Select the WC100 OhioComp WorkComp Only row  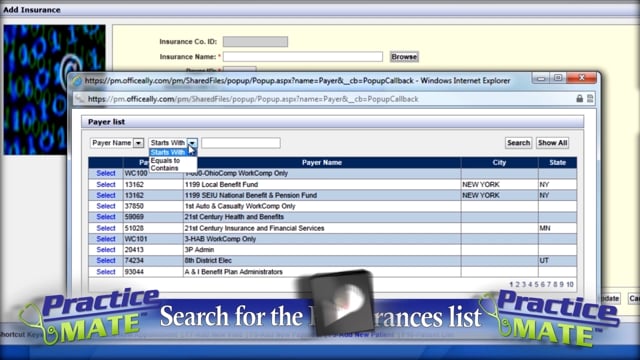click(106, 173)
